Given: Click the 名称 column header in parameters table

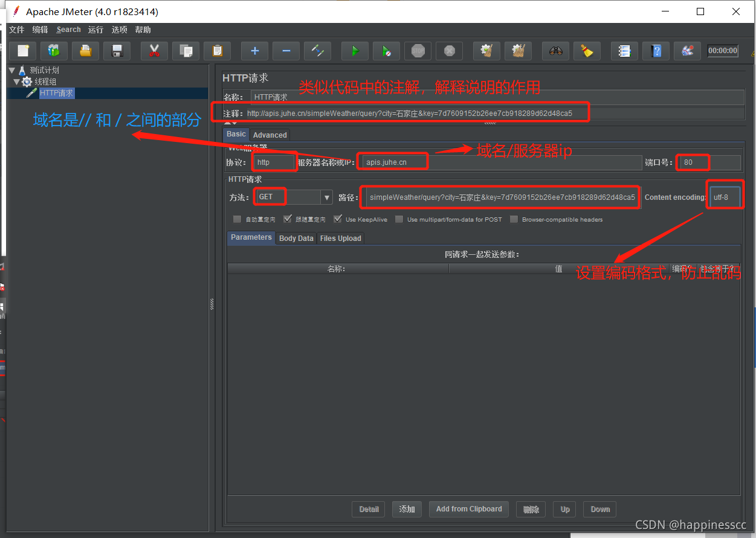Looking at the screenshot, I should [338, 269].
